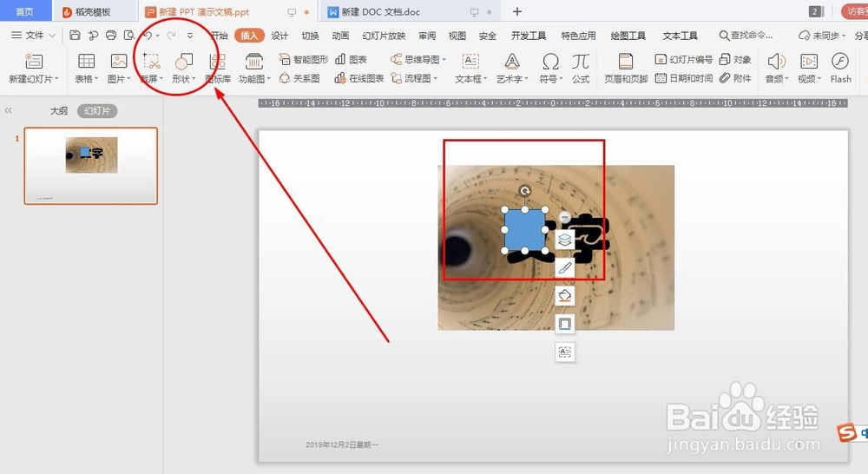Insert a Chart (图表)
Viewport: 868px width, 474px height.
(x=351, y=59)
